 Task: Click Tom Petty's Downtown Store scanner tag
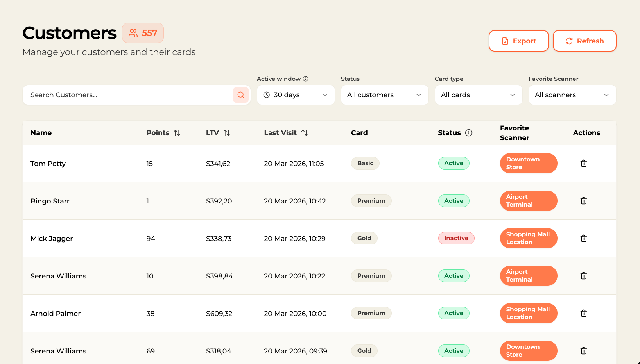click(528, 163)
